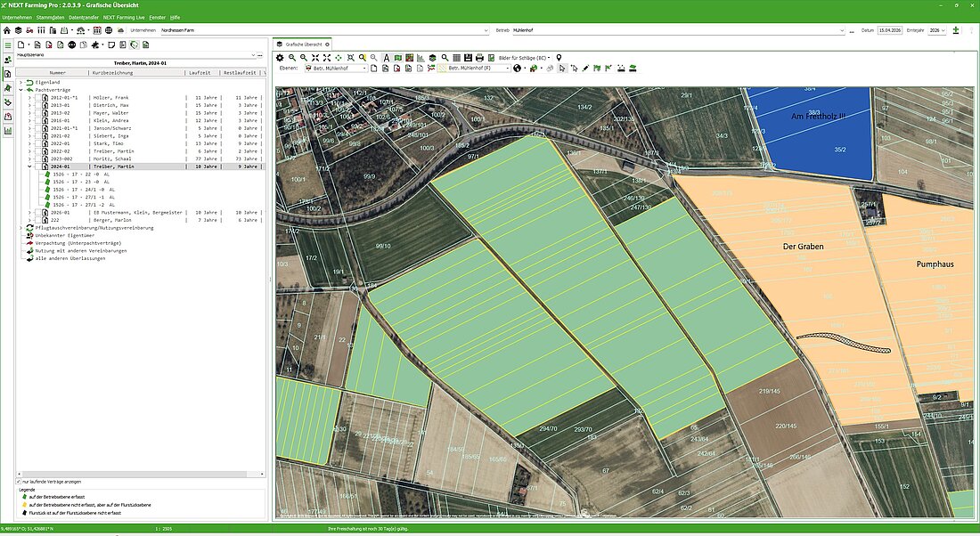Click the print map icon
Image resolution: width=980 pixels, height=536 pixels.
point(479,58)
